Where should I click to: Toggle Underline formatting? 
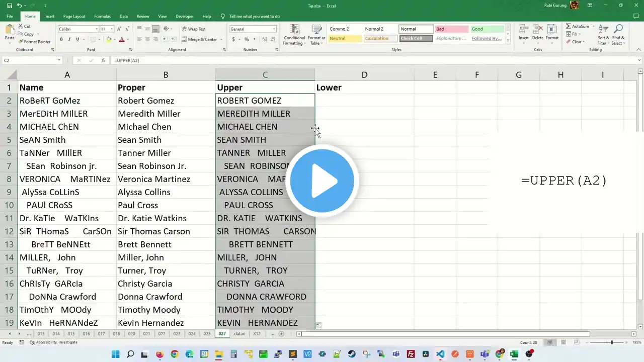pos(77,39)
